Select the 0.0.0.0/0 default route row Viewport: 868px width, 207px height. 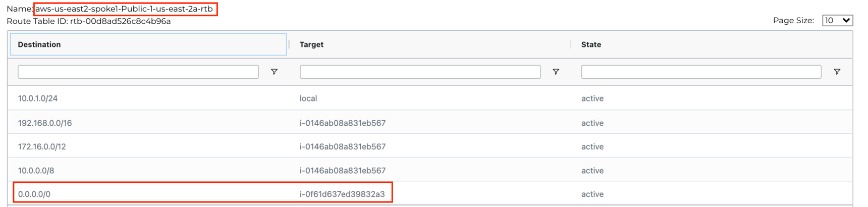(34, 194)
